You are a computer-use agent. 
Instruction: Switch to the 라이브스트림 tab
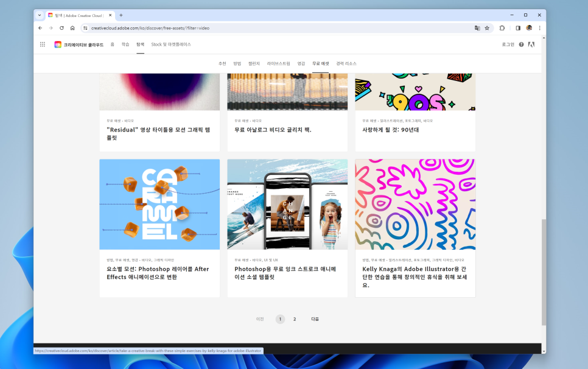pos(278,63)
